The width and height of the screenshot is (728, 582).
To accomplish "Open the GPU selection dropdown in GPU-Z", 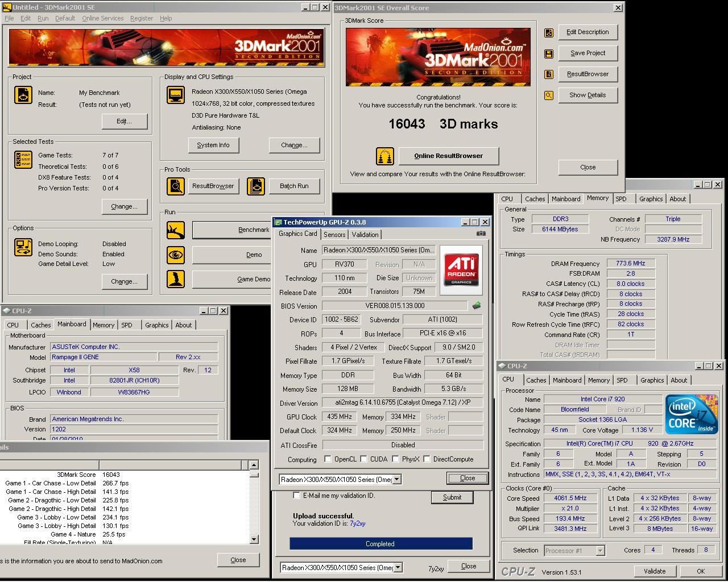I will 397,479.
